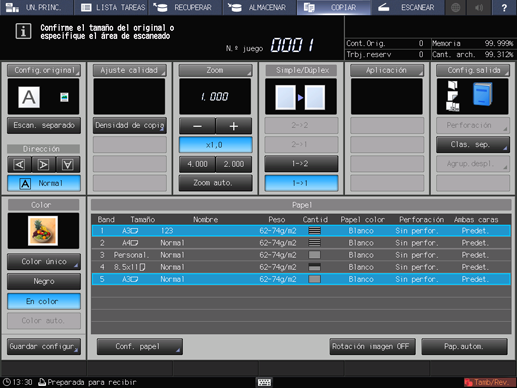This screenshot has height=388, width=517.
Task: Toggle Rotación imagen OFF button
Action: [x=372, y=346]
